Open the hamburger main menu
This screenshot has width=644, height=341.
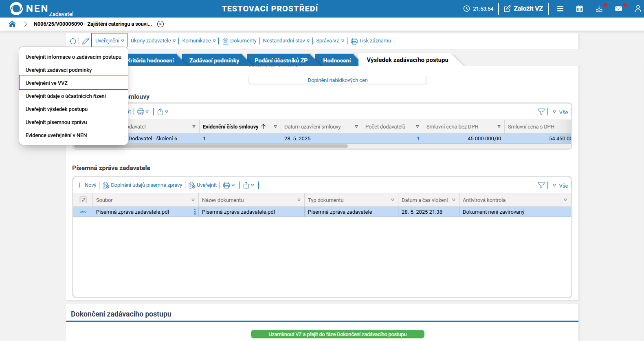click(560, 9)
